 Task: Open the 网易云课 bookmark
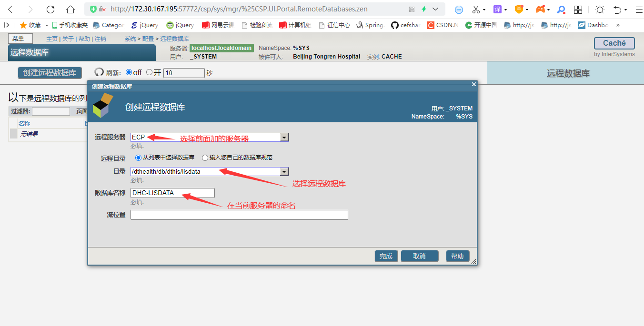[x=218, y=25]
